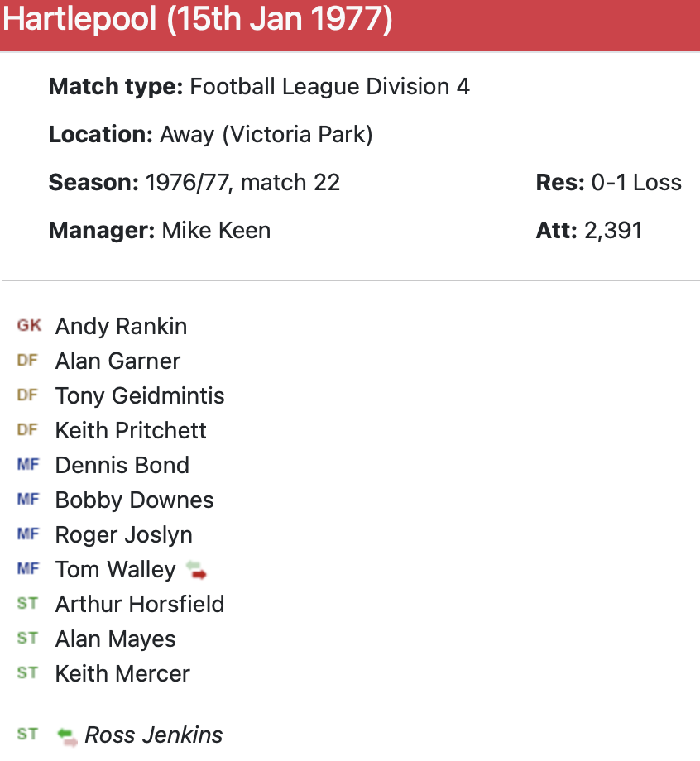Click the ST icon in Ross Jenkins' row
700x761 pixels.
point(27,735)
